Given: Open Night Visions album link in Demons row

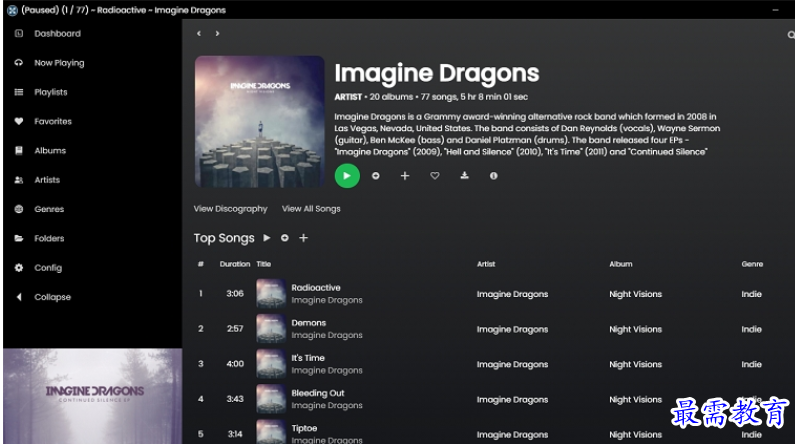Looking at the screenshot, I should point(635,329).
